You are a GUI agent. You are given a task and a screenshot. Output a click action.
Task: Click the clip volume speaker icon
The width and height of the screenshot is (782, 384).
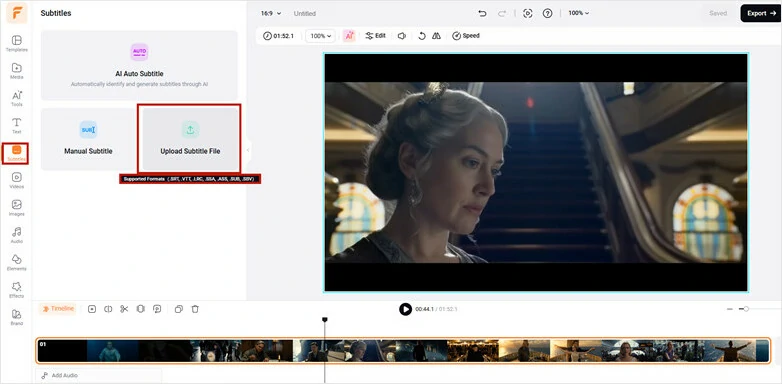[401, 36]
